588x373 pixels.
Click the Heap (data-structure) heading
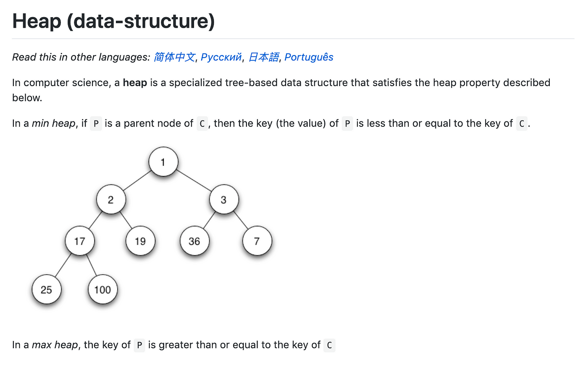(x=113, y=21)
